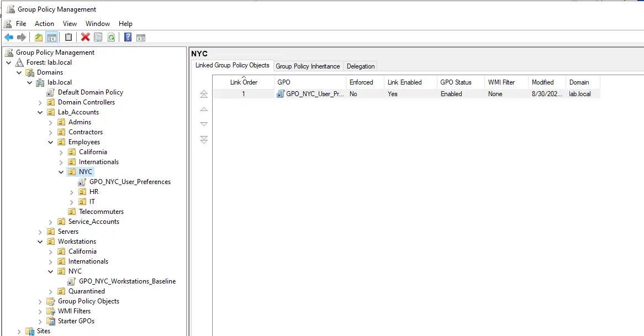Switch to the Delegation tab
The width and height of the screenshot is (644, 336).
pyautogui.click(x=361, y=66)
